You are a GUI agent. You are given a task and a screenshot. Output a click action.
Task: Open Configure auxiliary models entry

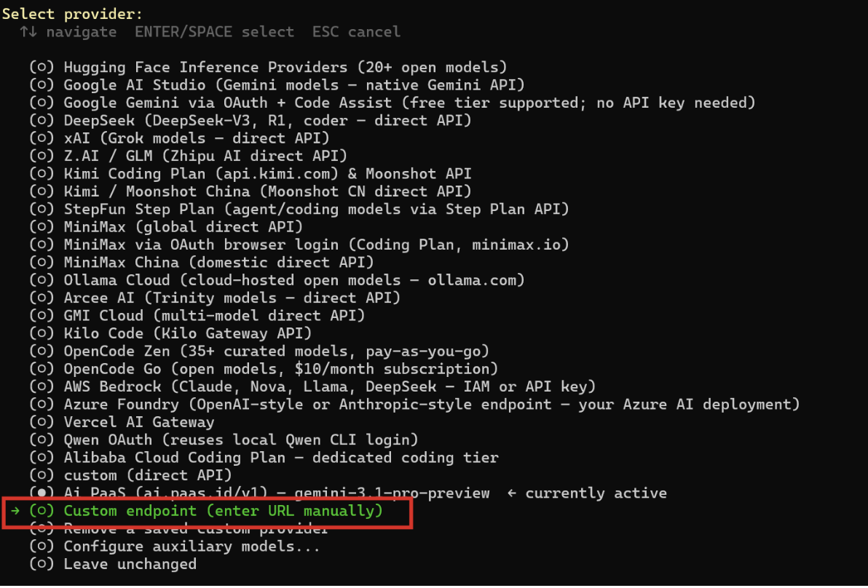point(175,547)
